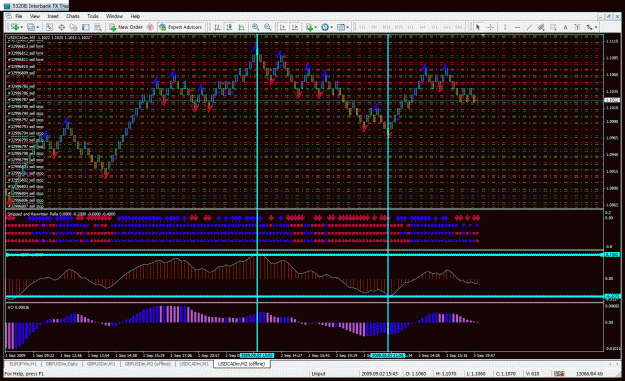The image size is (625, 381).
Task: Draw a horizontal line tool
Action: (517, 27)
